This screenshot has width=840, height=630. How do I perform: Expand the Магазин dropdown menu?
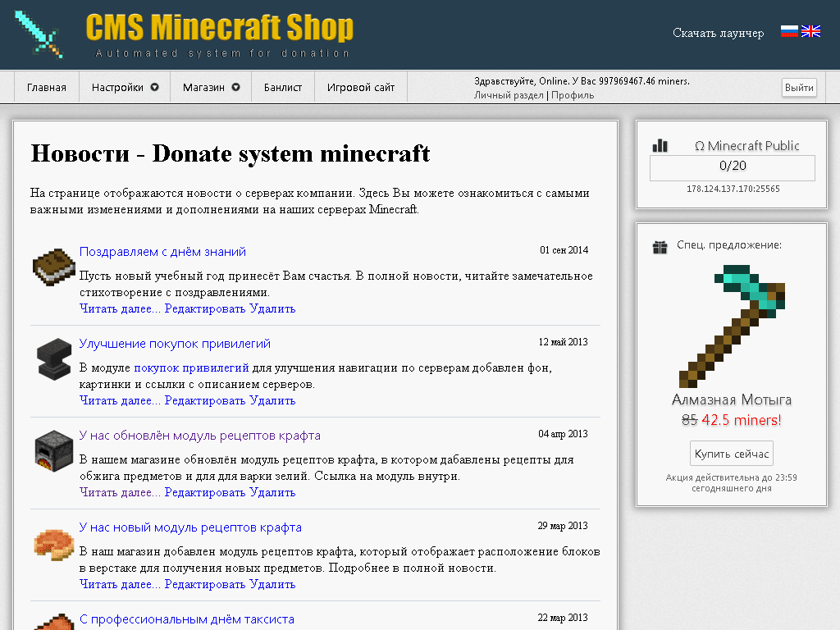pyautogui.click(x=211, y=88)
